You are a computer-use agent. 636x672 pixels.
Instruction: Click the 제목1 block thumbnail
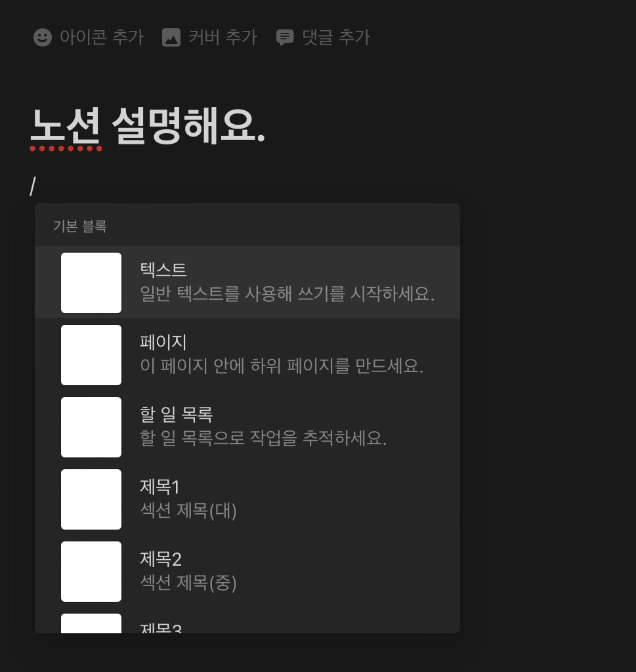tap(91, 499)
